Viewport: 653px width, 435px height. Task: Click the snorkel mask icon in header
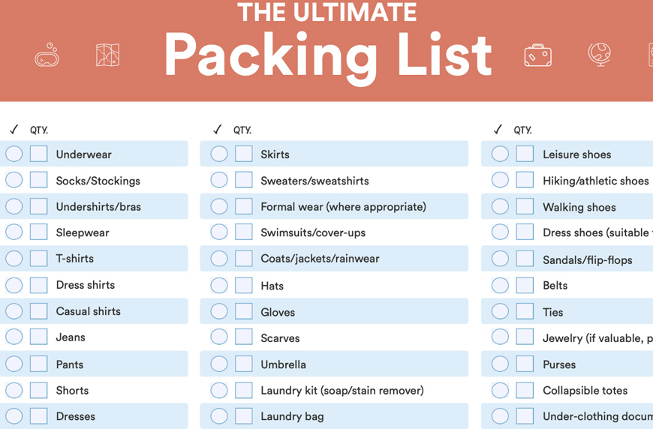[x=47, y=55]
